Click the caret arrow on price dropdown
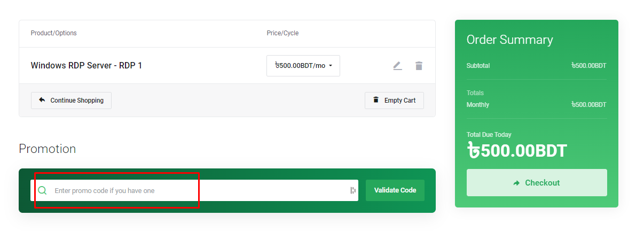This screenshot has width=644, height=231. coord(331,66)
